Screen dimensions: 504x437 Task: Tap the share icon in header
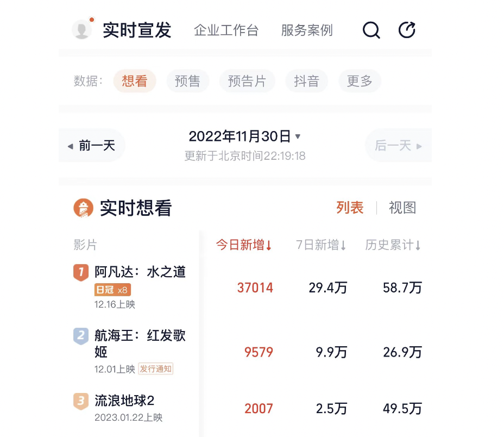(x=407, y=30)
